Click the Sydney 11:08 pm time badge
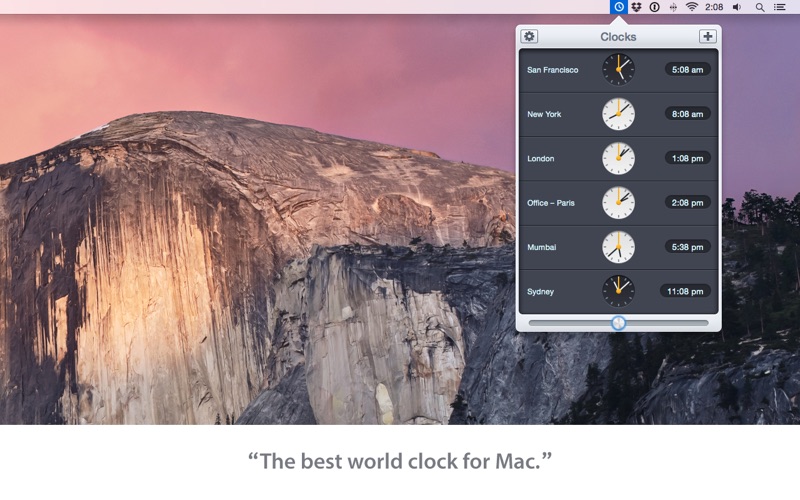This screenshot has width=800, height=500. point(685,291)
